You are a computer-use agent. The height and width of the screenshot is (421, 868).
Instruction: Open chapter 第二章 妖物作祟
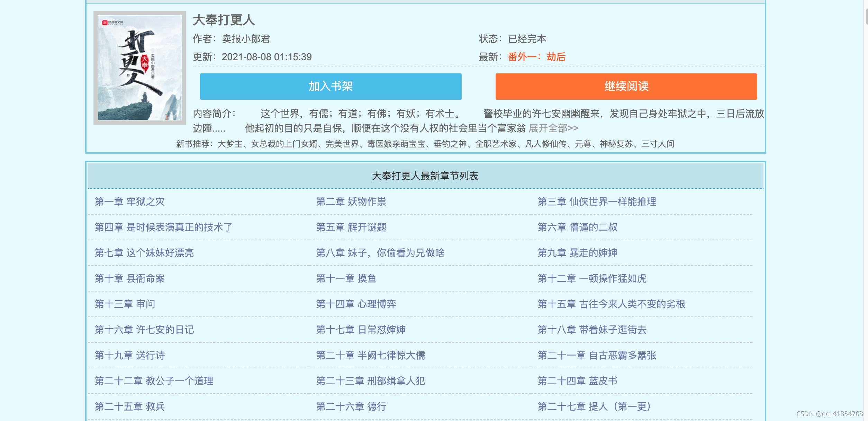tap(351, 201)
